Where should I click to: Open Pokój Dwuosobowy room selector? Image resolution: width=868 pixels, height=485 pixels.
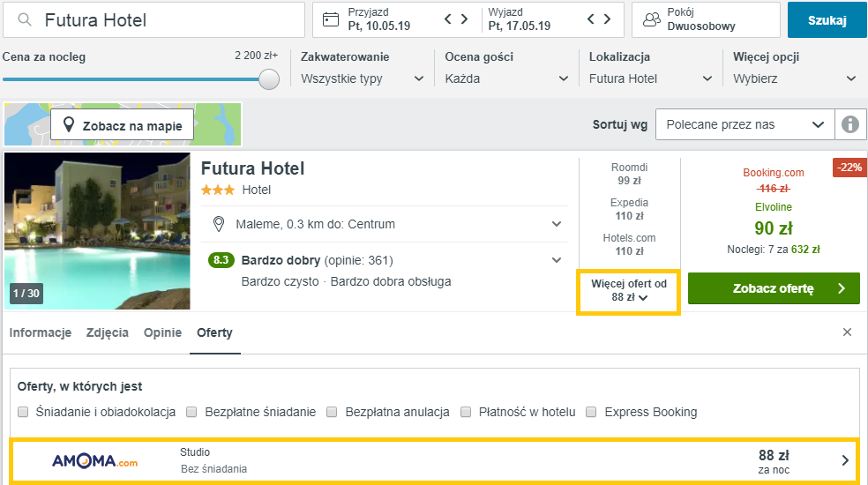click(x=706, y=19)
